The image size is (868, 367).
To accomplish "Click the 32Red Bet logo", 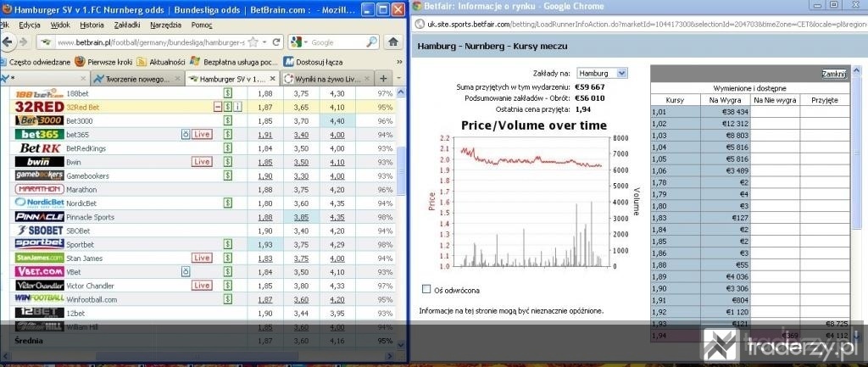I will pyautogui.click(x=39, y=107).
